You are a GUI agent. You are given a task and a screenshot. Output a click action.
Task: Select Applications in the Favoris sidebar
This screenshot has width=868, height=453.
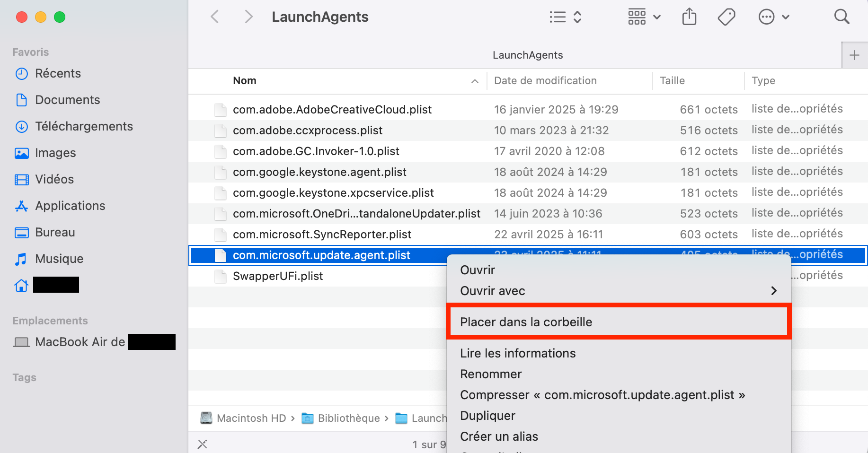[x=70, y=206]
